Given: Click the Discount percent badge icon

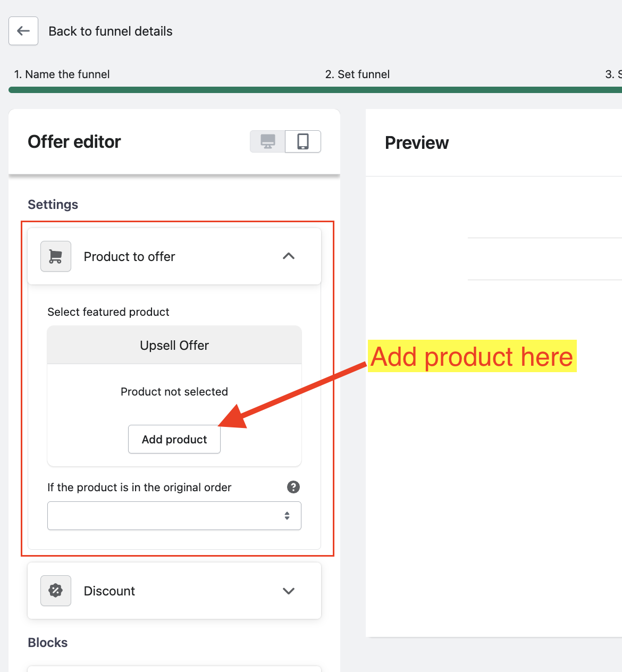Looking at the screenshot, I should click(x=56, y=591).
